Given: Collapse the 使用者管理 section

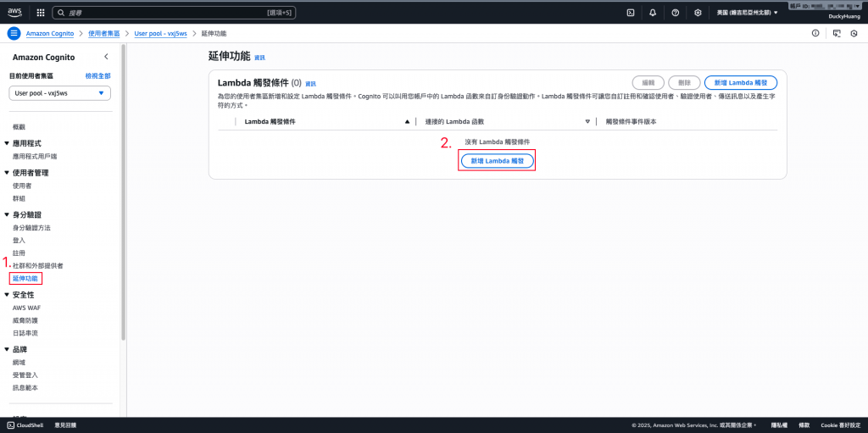Looking at the screenshot, I should (x=7, y=173).
